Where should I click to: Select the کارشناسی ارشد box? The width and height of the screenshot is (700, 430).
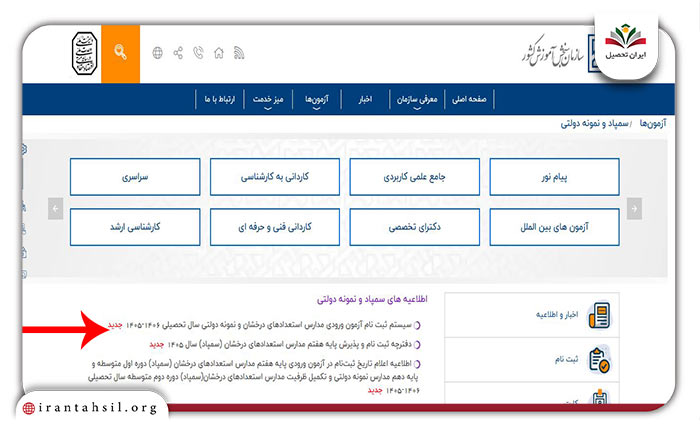(x=135, y=227)
